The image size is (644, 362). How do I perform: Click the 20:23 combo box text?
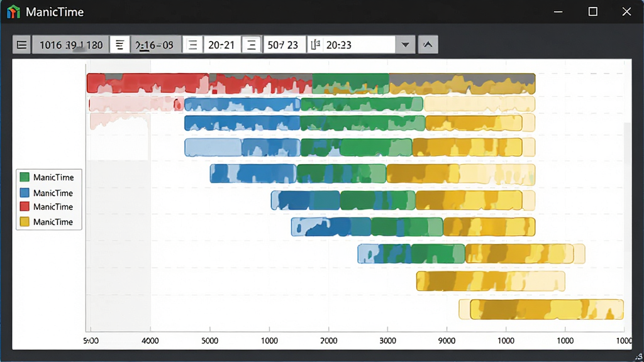[339, 45]
